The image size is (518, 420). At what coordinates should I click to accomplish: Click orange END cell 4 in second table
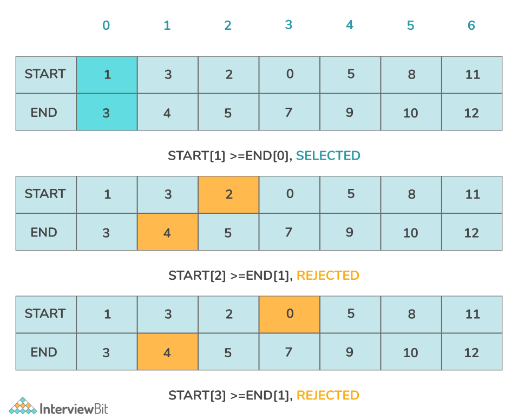[x=167, y=233]
